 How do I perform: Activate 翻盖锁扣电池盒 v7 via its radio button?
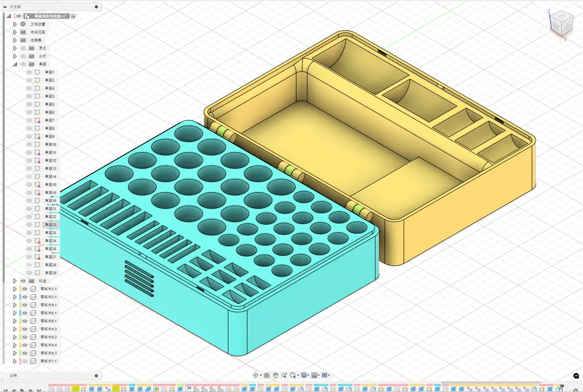[73, 16]
